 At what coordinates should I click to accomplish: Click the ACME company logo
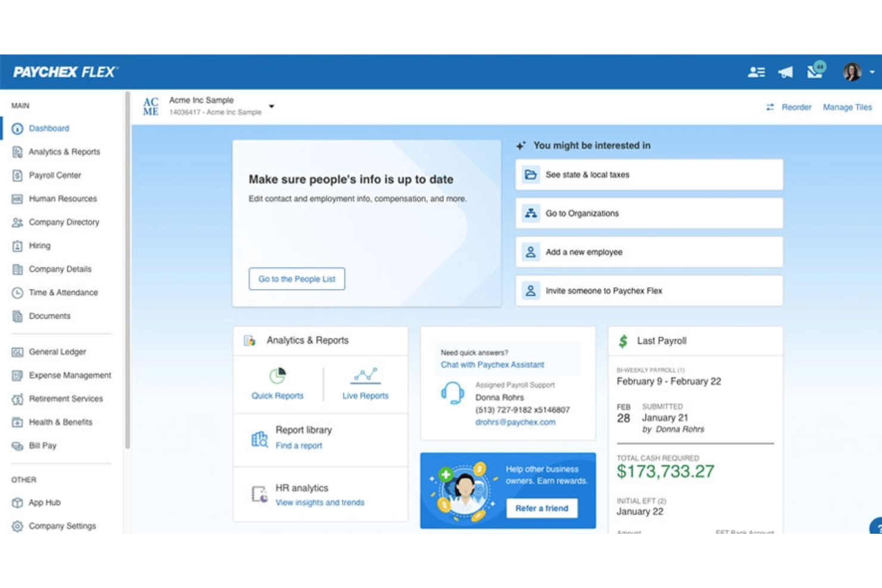(151, 107)
